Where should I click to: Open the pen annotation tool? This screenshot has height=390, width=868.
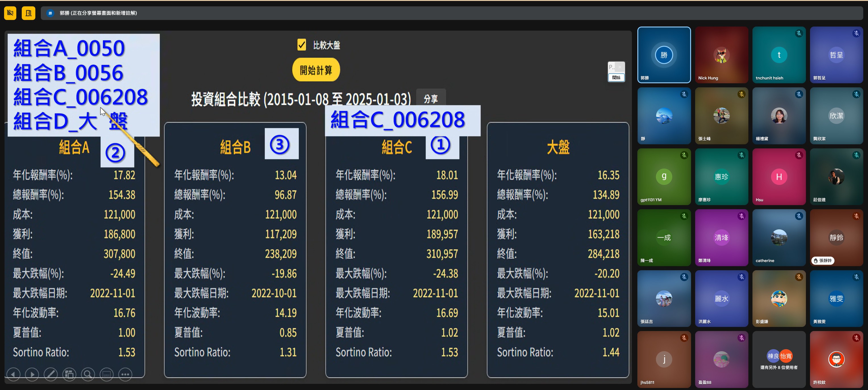coord(51,374)
